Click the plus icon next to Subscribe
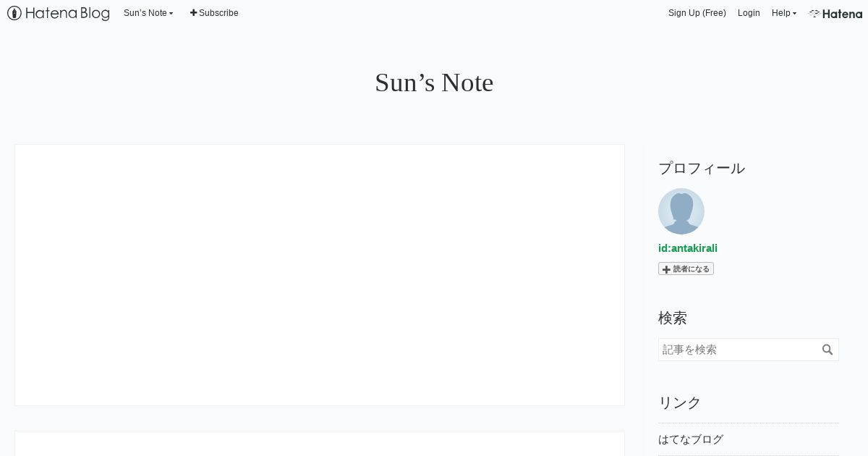 (x=193, y=13)
